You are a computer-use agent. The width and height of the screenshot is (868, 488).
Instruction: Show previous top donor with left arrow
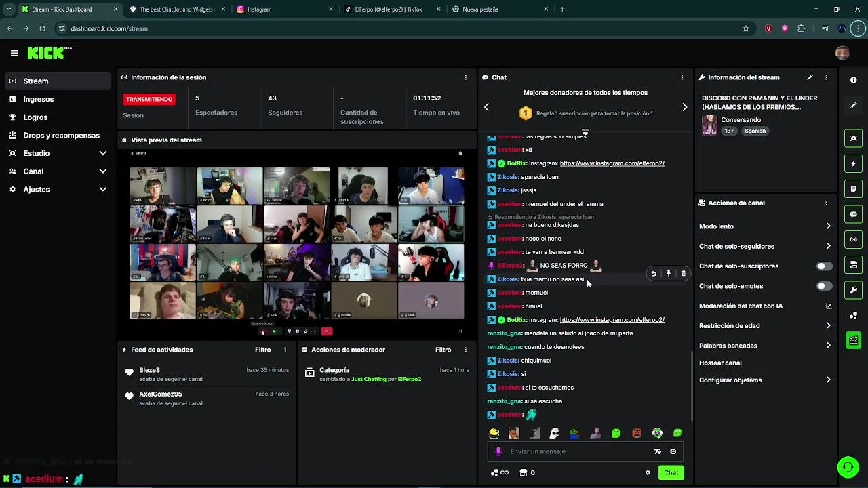point(486,107)
